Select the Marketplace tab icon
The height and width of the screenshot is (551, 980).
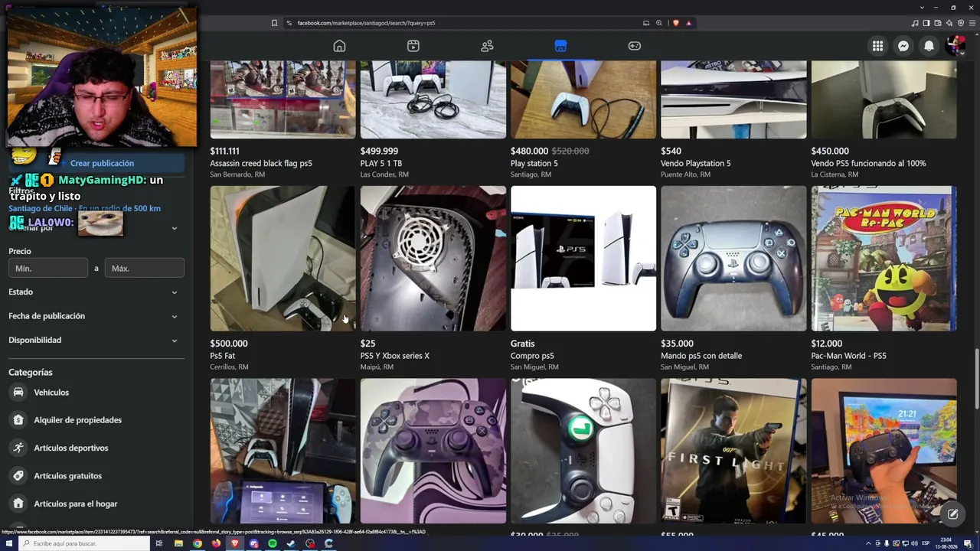pyautogui.click(x=560, y=46)
